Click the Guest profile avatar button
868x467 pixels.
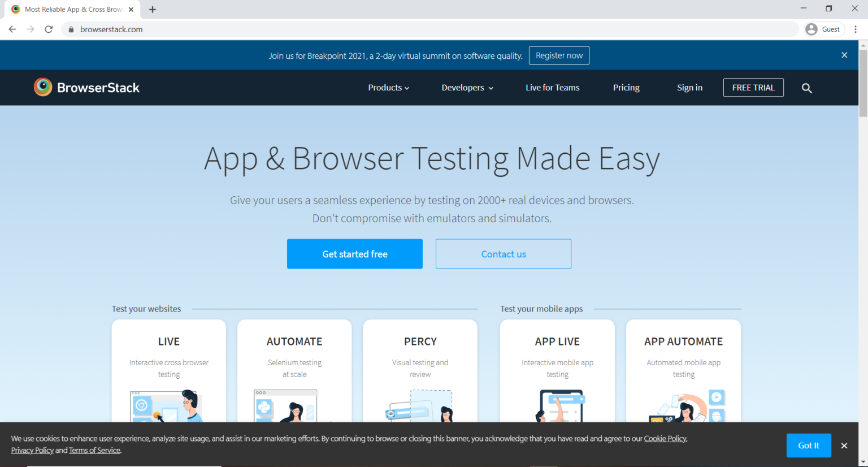tap(824, 29)
